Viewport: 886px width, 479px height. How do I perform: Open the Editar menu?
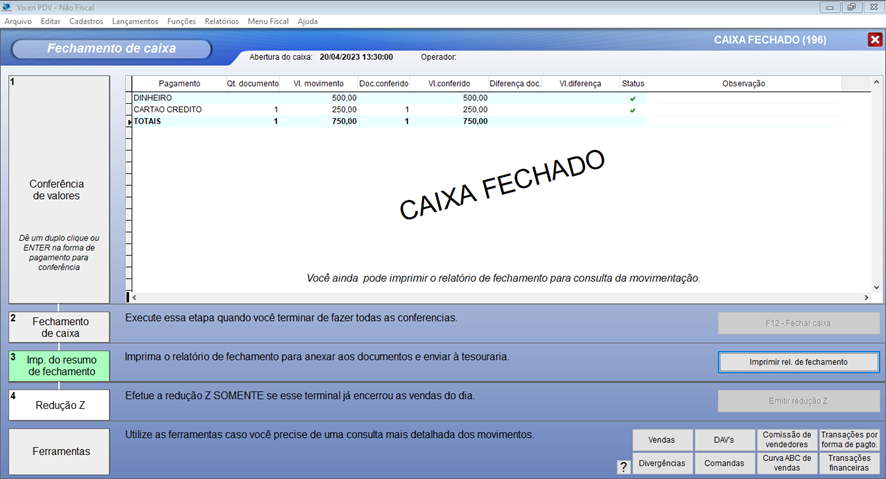pos(50,21)
